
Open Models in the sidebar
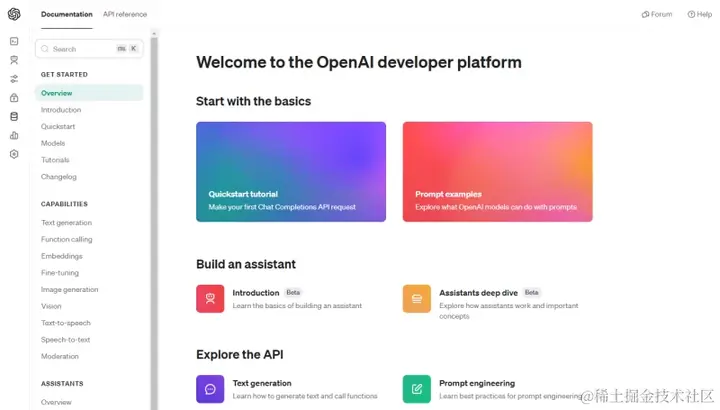(53, 143)
